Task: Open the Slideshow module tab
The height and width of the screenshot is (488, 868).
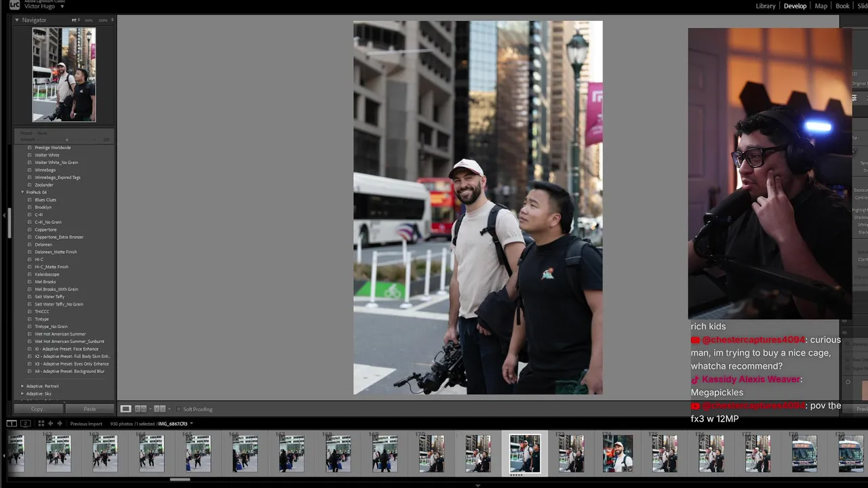Action: click(x=863, y=6)
